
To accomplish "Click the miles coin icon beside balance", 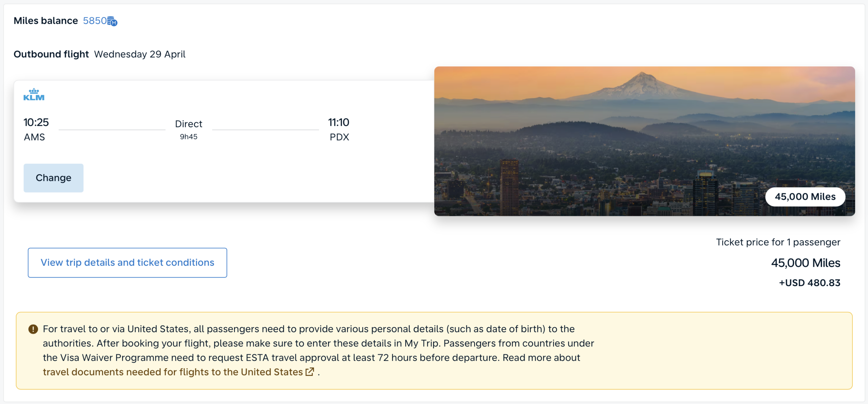I will point(112,21).
